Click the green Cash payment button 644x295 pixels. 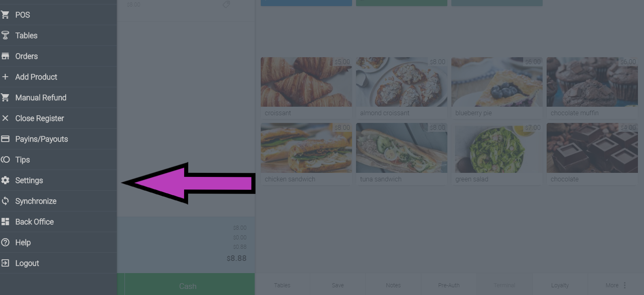(x=187, y=286)
